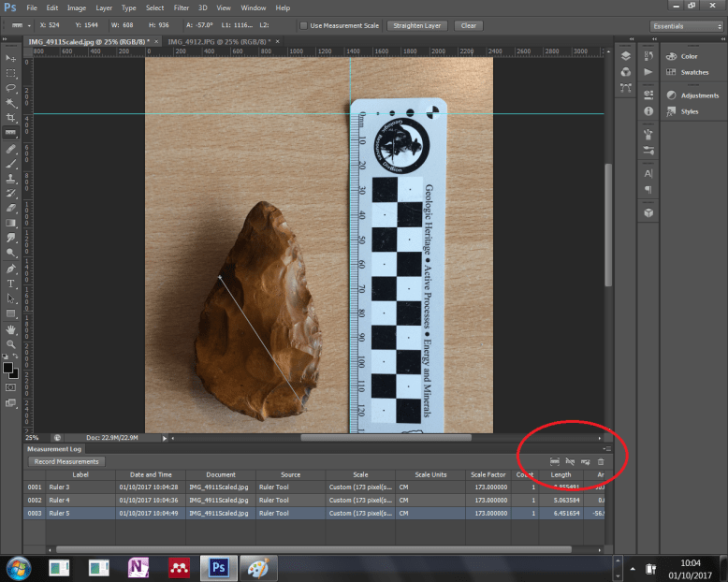Switch to the IMG_4912.JPG document tab
728x582 pixels.
pyautogui.click(x=217, y=41)
